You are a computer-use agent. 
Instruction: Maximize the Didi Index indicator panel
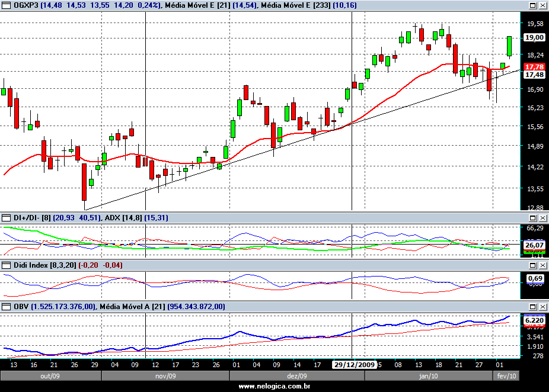point(532,265)
